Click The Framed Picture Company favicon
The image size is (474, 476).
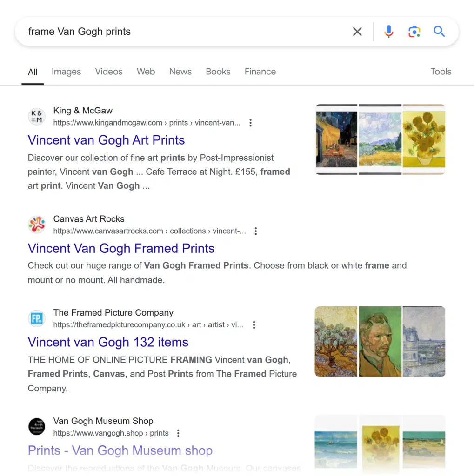tap(37, 318)
